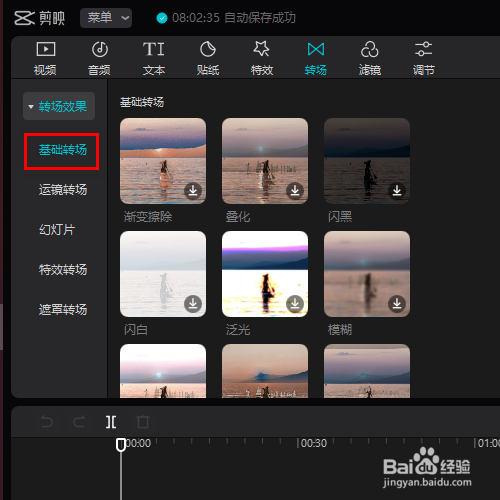Viewport: 500px width, 500px height.
Task: Open the 菜单 dropdown menu
Action: coord(106,18)
